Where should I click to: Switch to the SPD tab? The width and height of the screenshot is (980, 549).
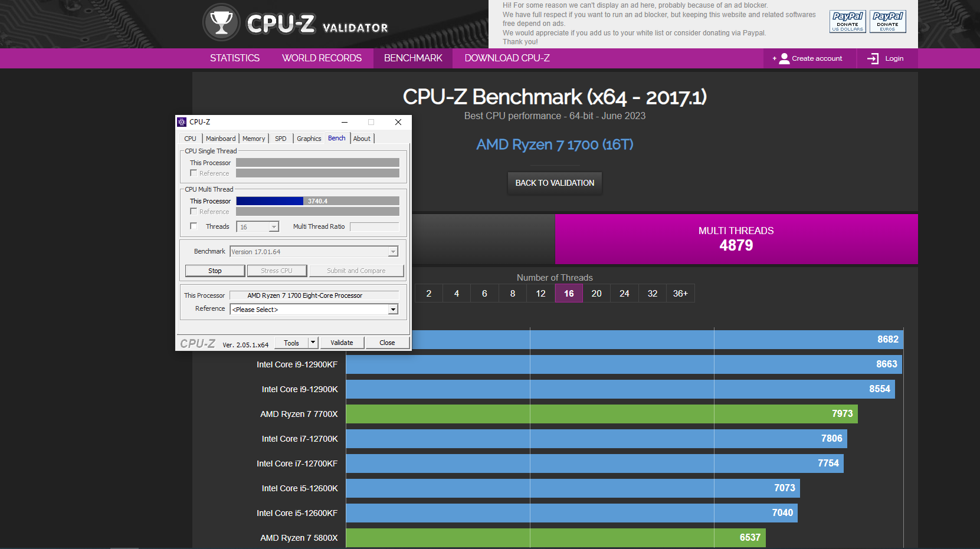click(x=281, y=139)
